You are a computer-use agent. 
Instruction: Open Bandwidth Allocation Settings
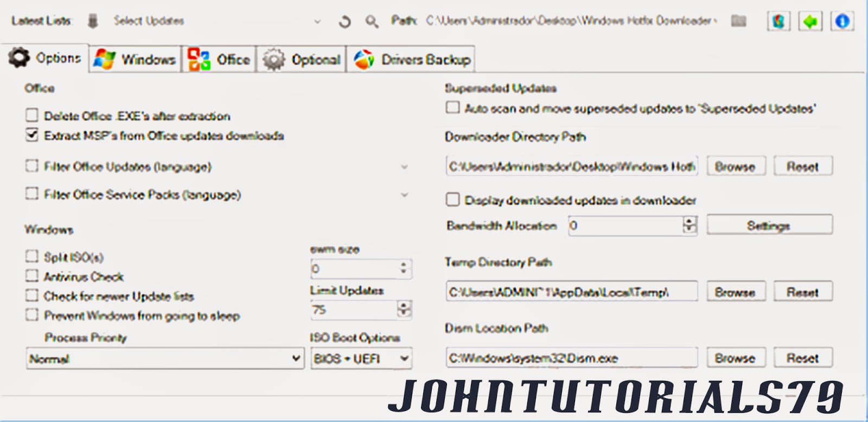pos(769,225)
